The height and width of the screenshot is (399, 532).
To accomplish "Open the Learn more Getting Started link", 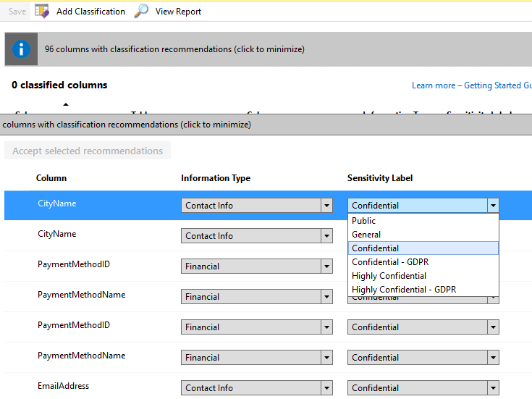I will (x=471, y=85).
